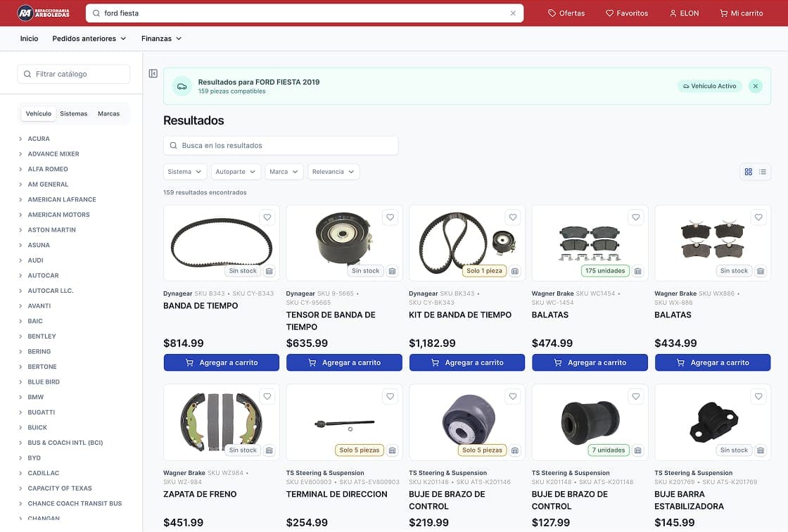Favorite the $434.99 BALATAS product
788x532 pixels.
[758, 217]
